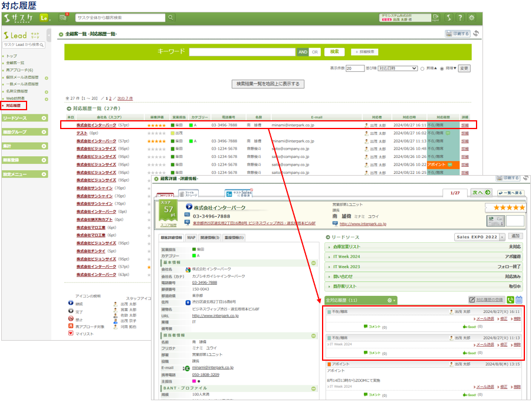Tick the MYリスト checkbox in detail panel
532x402 pixels.
(x=159, y=196)
